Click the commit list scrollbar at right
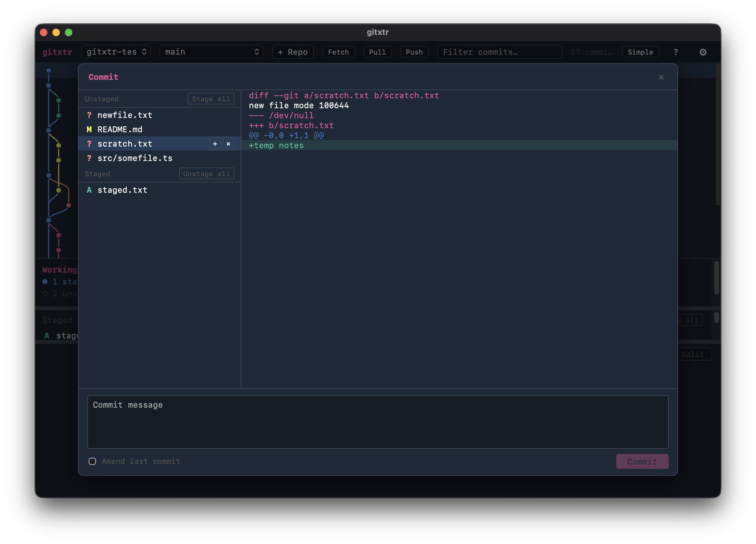Screen dimensions: 756x544 pyautogui.click(x=718, y=135)
